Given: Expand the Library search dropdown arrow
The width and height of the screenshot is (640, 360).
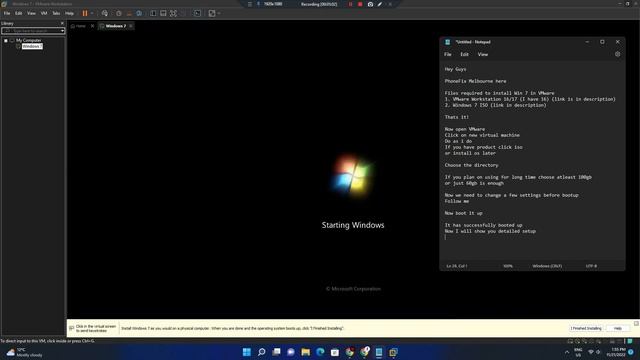Looking at the screenshot, I should pyautogui.click(x=62, y=31).
